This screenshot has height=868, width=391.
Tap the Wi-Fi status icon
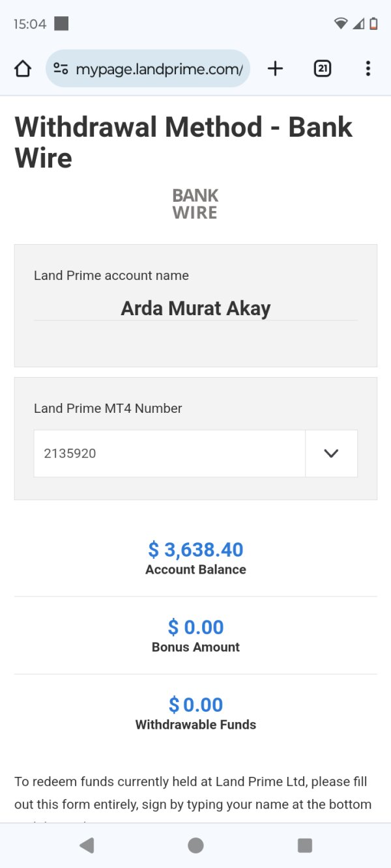tap(341, 24)
